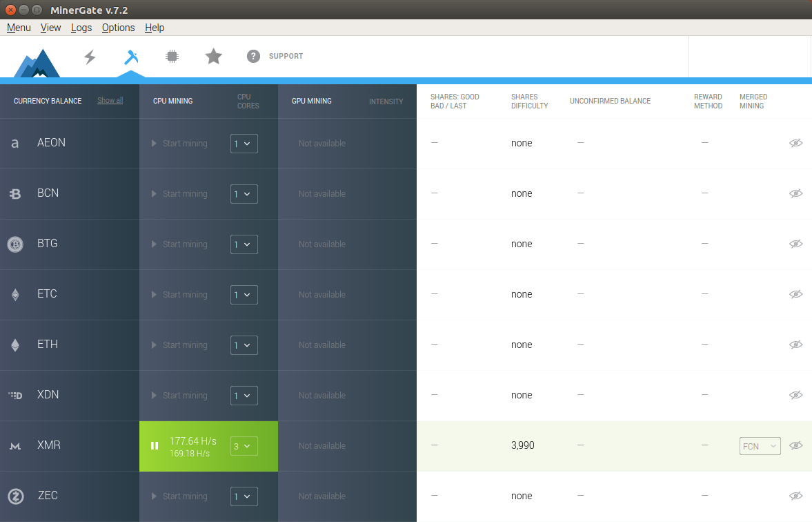
Task: Open ZEC CPU cores dropdown
Action: 244,496
